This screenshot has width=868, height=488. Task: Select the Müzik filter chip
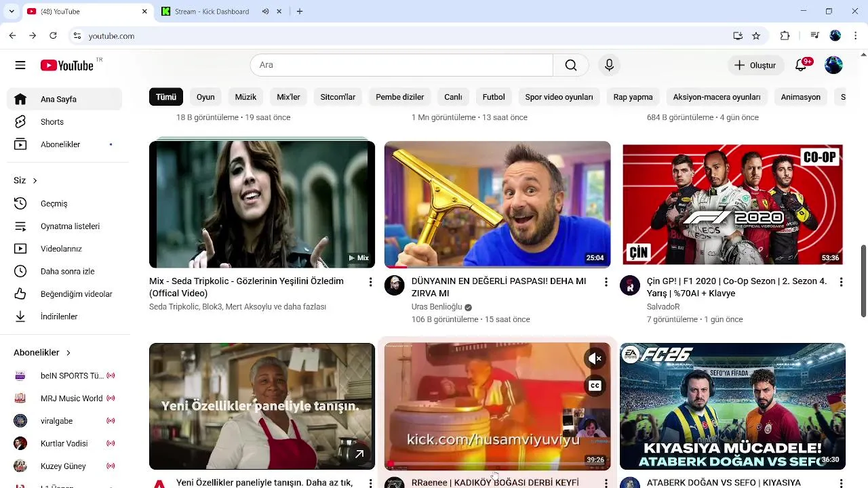(x=245, y=97)
